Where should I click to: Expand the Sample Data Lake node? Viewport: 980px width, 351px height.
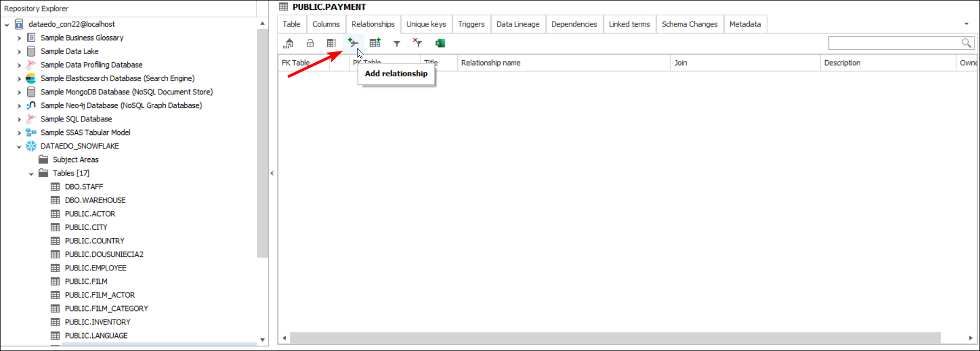pos(19,51)
